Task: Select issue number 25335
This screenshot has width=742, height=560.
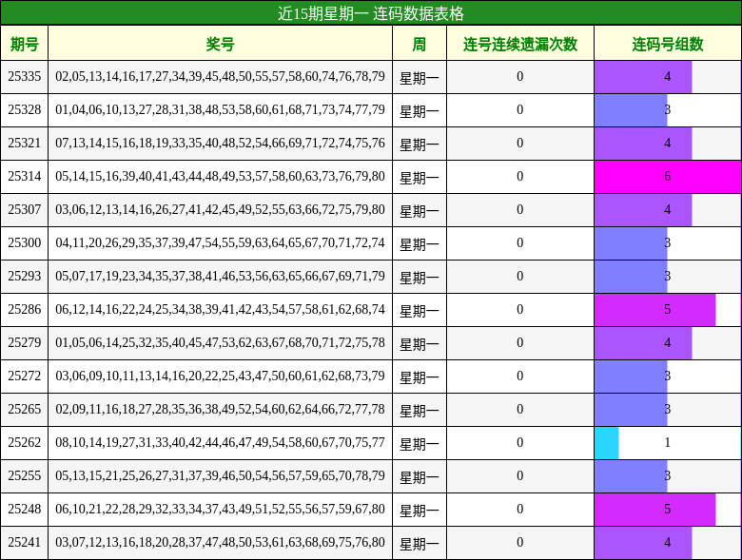Action: pos(25,77)
